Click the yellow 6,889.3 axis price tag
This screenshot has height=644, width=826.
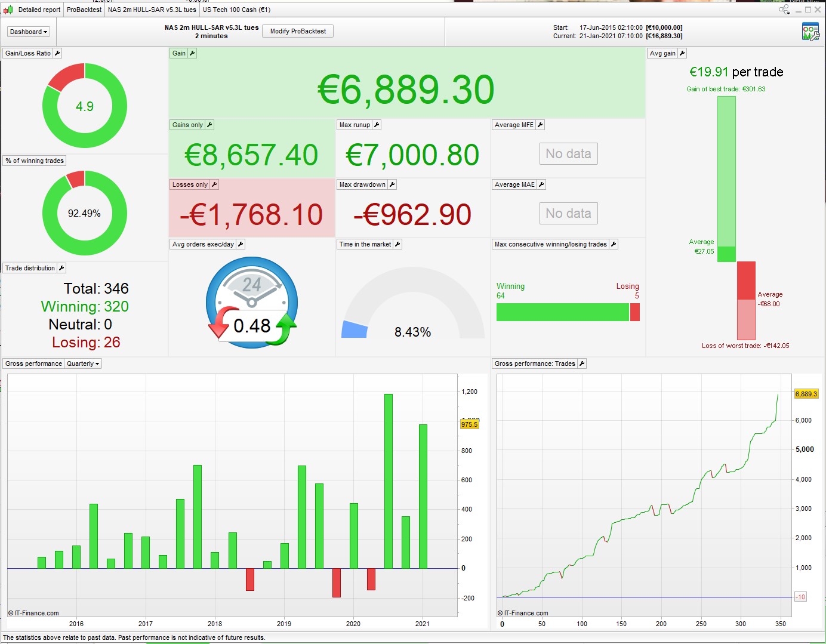806,394
